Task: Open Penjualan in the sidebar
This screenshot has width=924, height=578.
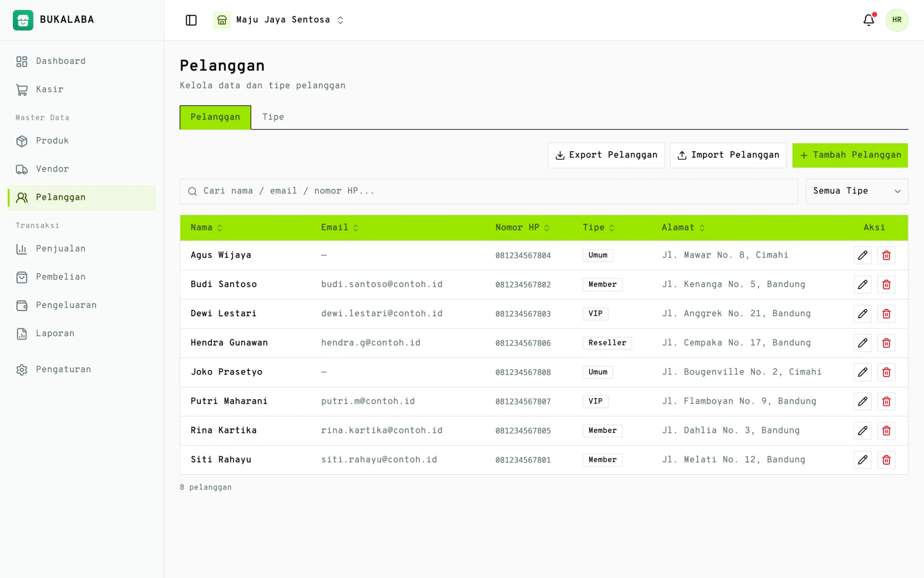Action: [82, 249]
